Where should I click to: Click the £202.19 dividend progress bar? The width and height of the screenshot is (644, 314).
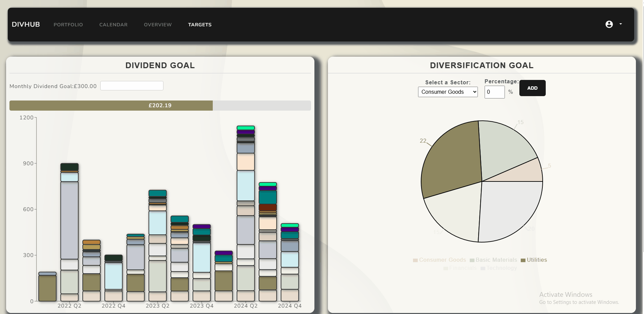(160, 105)
